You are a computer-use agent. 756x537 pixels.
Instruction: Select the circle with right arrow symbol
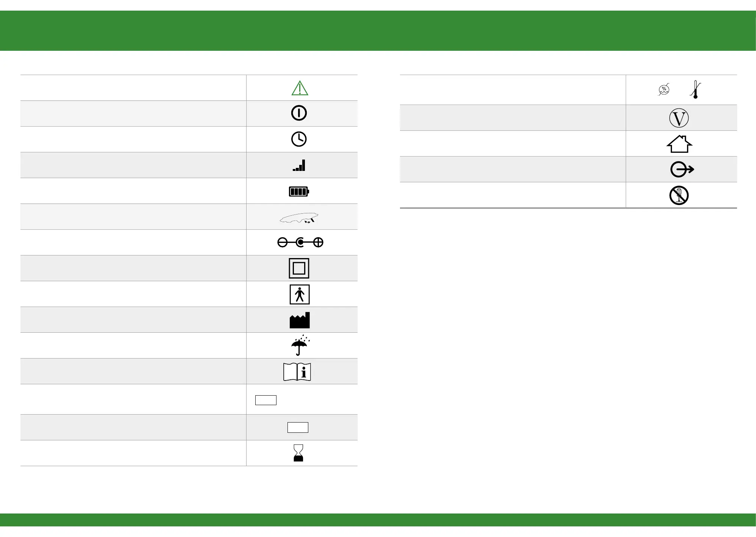pos(682,169)
